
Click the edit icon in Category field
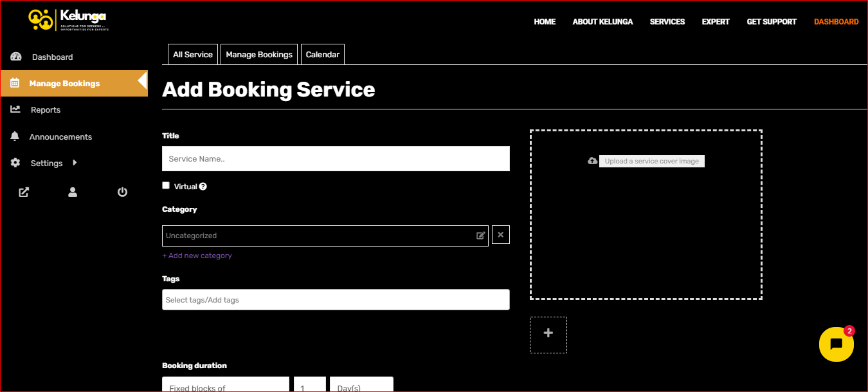tap(480, 236)
